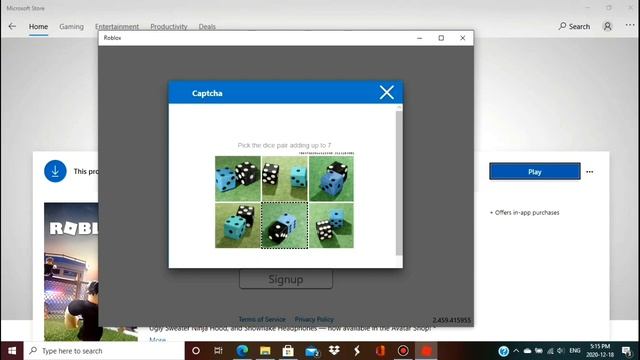Image resolution: width=640 pixels, height=360 pixels.
Task: Pick the top-right dice pair image
Action: (x=331, y=179)
